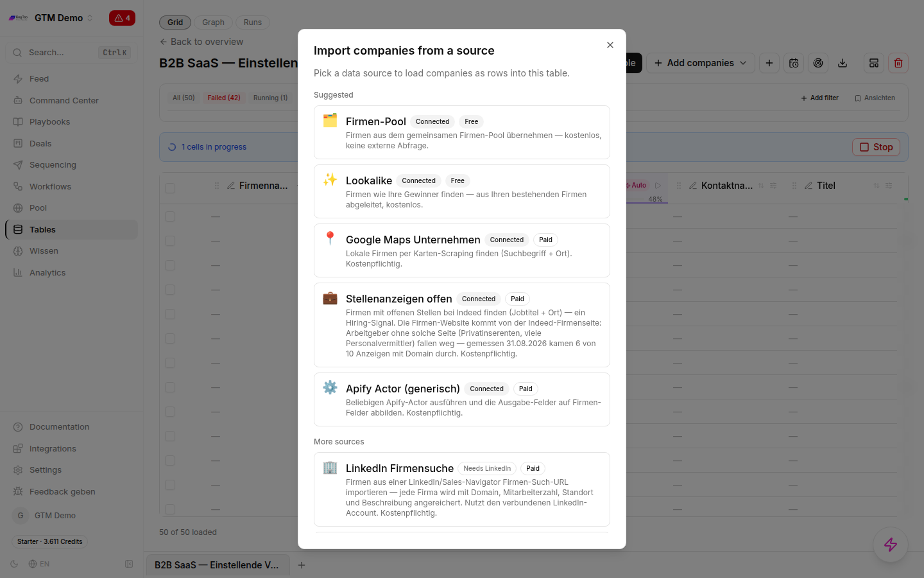Open Analytics in the sidebar

point(71,272)
